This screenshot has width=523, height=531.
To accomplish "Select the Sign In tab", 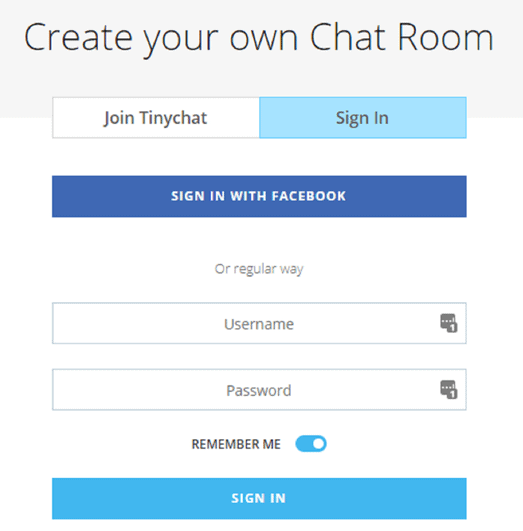I will (x=363, y=118).
